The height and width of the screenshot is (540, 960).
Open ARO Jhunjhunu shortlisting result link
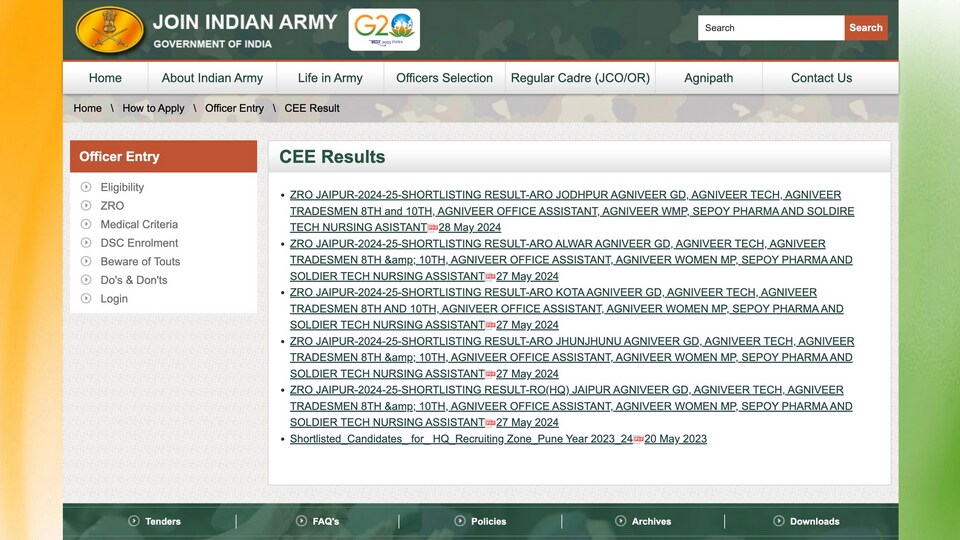572,358
